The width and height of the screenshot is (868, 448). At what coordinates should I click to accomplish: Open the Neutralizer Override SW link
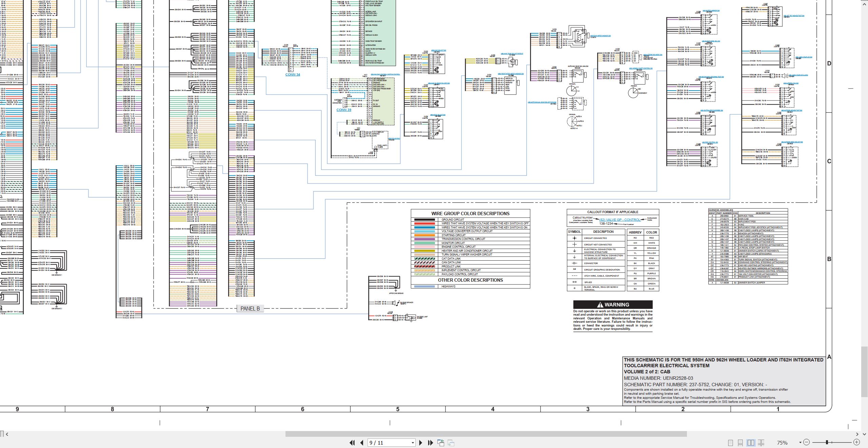tap(712, 110)
